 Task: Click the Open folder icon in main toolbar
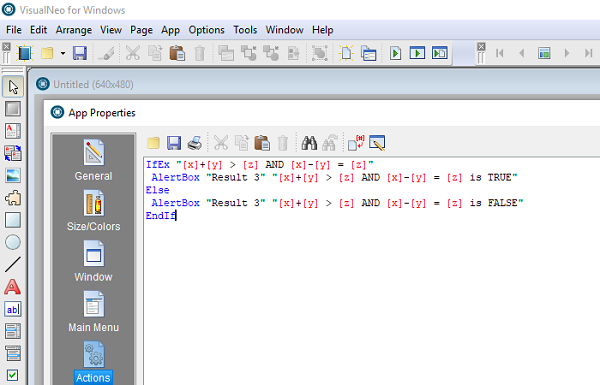(x=47, y=53)
